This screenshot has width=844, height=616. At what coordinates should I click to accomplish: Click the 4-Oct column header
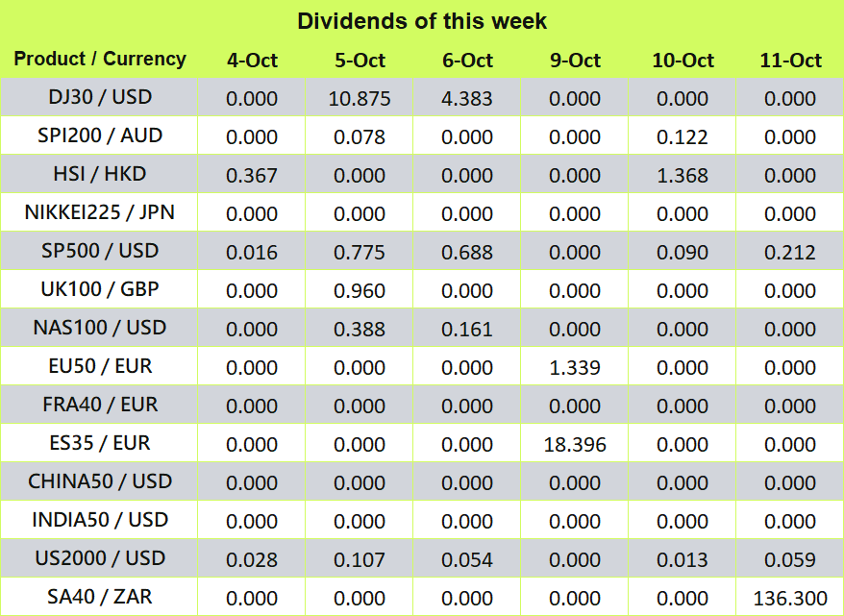252,61
